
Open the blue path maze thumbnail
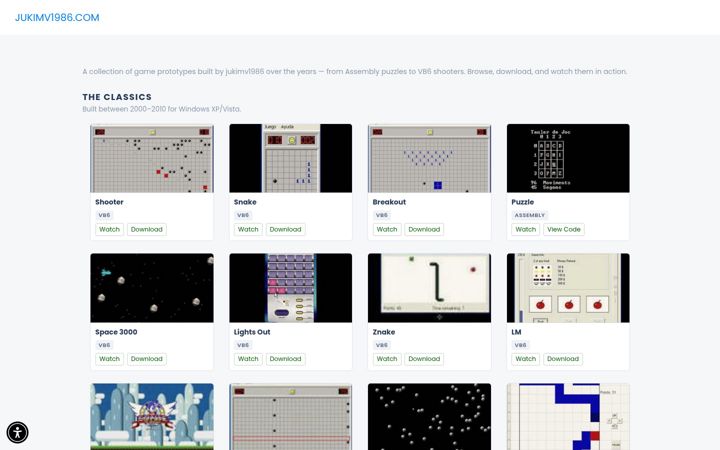[x=568, y=416]
